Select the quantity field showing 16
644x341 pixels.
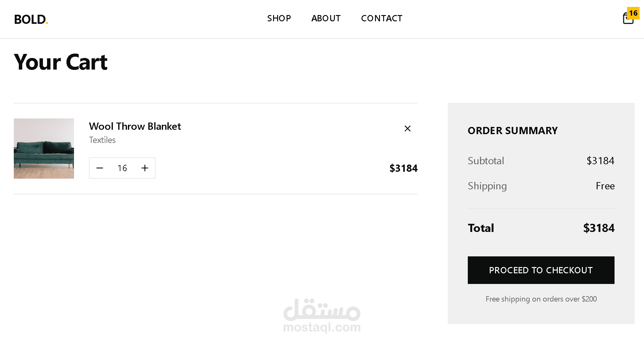[122, 168]
